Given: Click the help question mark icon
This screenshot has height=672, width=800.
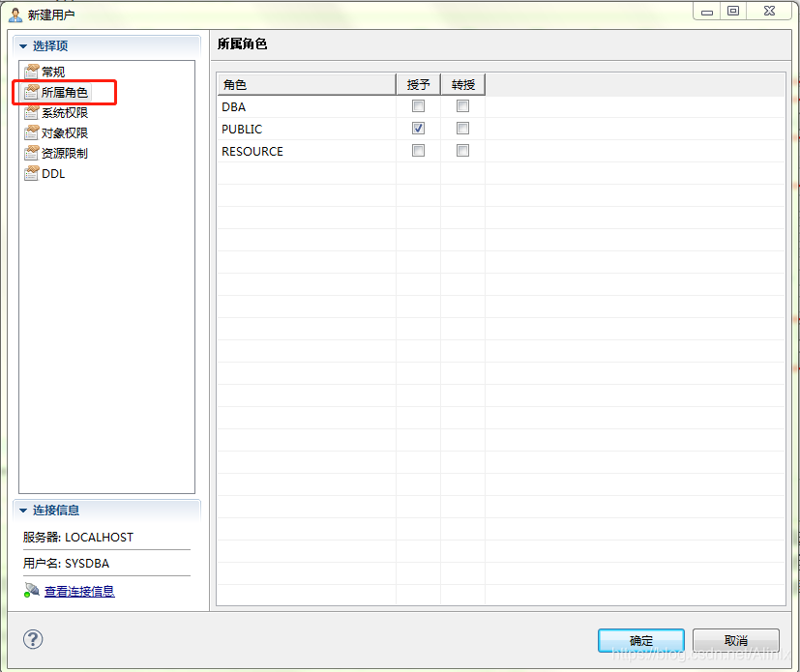Looking at the screenshot, I should pyautogui.click(x=33, y=639).
